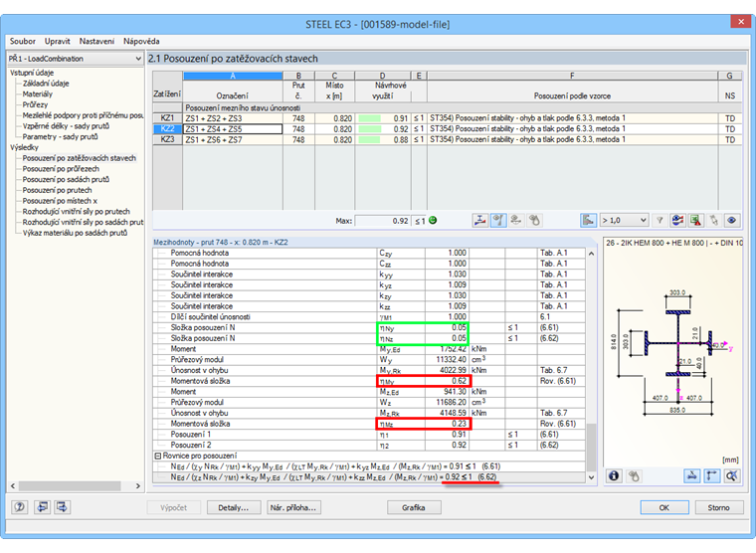
Task: Click the view mode eye icon
Action: pyautogui.click(x=731, y=221)
